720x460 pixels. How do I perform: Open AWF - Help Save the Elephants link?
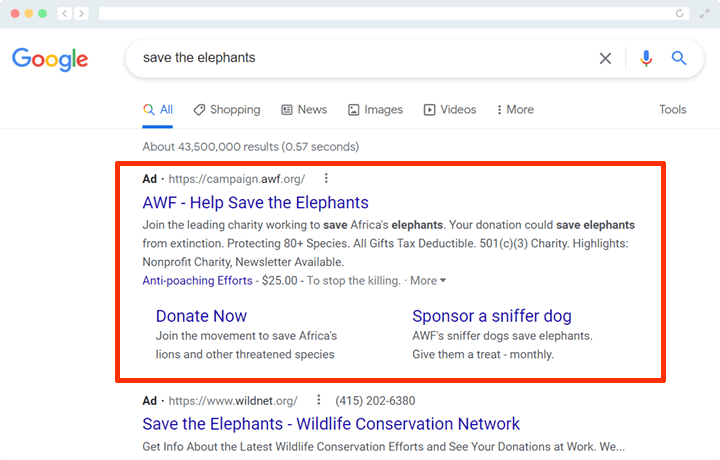point(255,203)
